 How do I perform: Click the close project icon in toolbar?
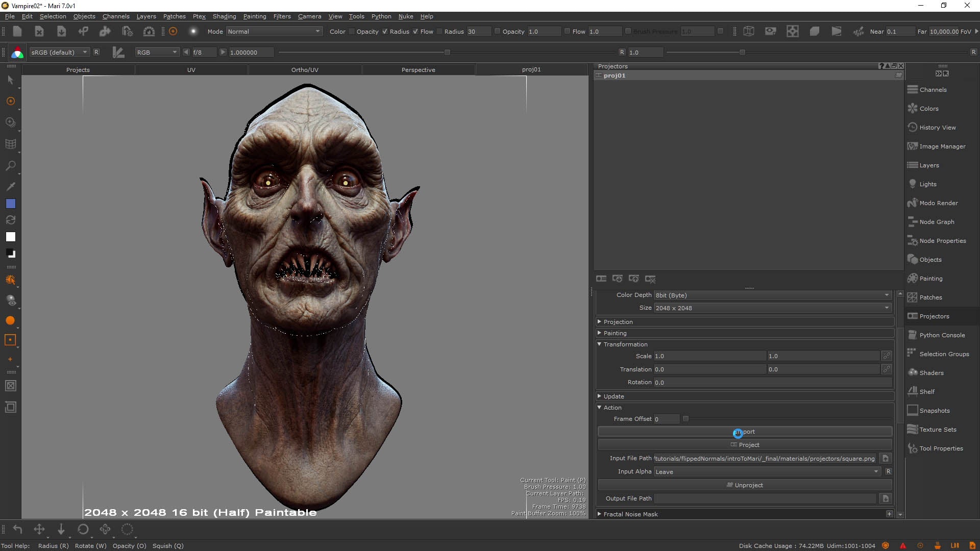click(x=39, y=32)
